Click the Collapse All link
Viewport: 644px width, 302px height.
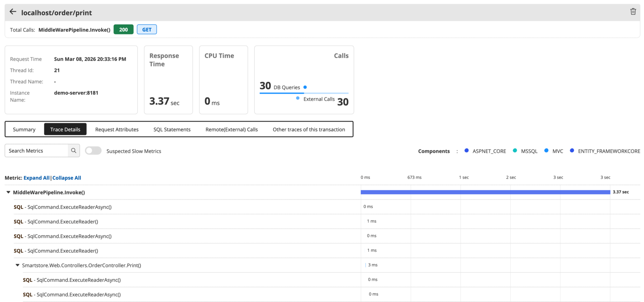coord(67,178)
